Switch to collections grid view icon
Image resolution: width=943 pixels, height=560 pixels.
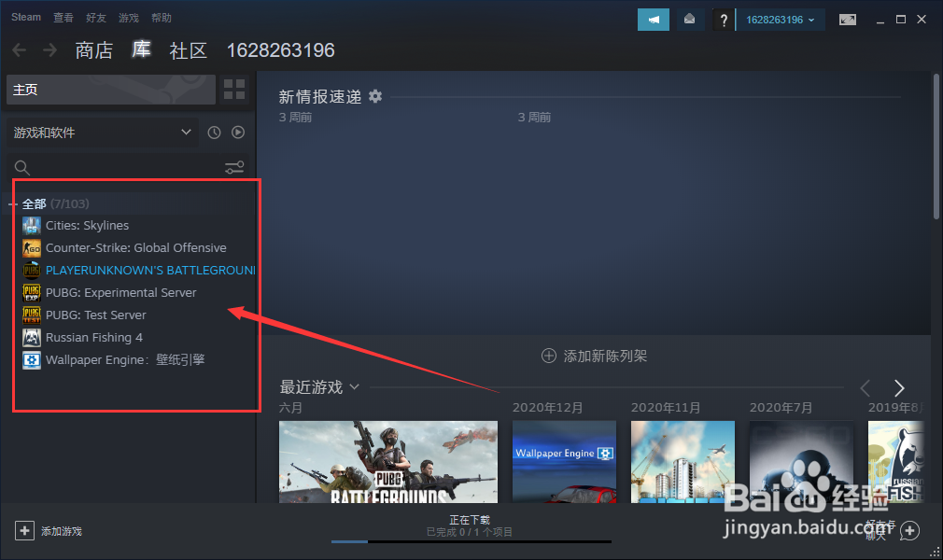coord(234,89)
